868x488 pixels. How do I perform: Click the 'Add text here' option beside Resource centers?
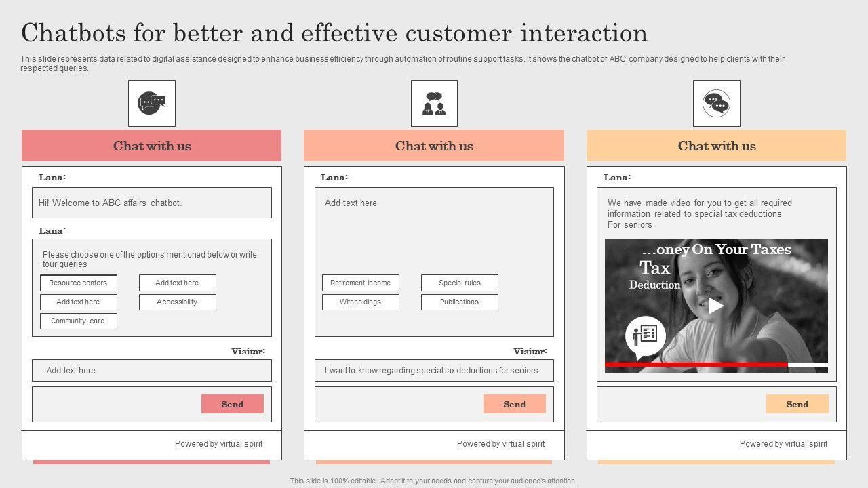177,283
